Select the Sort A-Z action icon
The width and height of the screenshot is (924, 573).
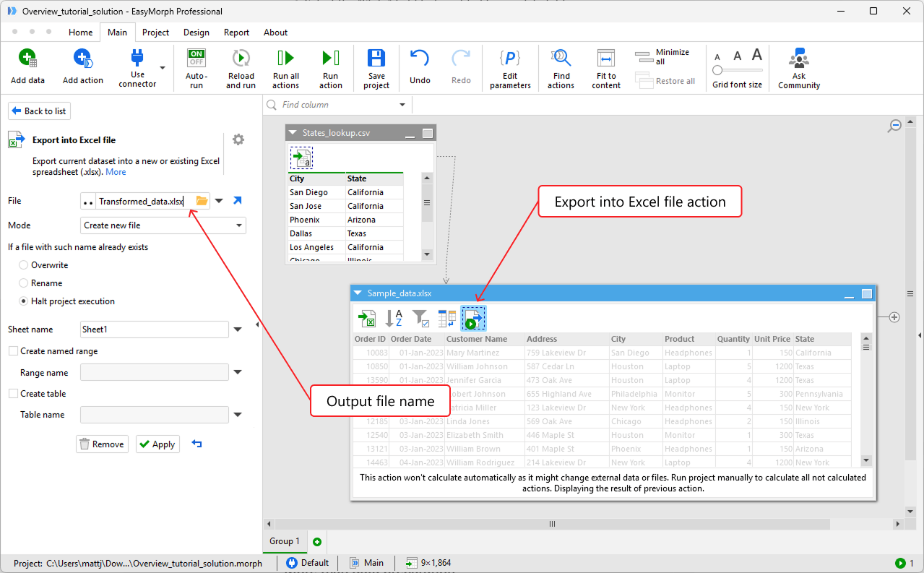pyautogui.click(x=394, y=318)
